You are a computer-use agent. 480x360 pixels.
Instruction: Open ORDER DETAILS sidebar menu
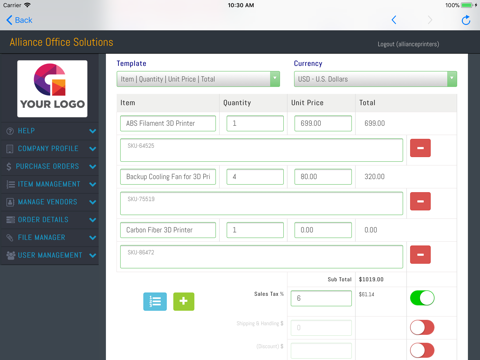[x=49, y=220]
